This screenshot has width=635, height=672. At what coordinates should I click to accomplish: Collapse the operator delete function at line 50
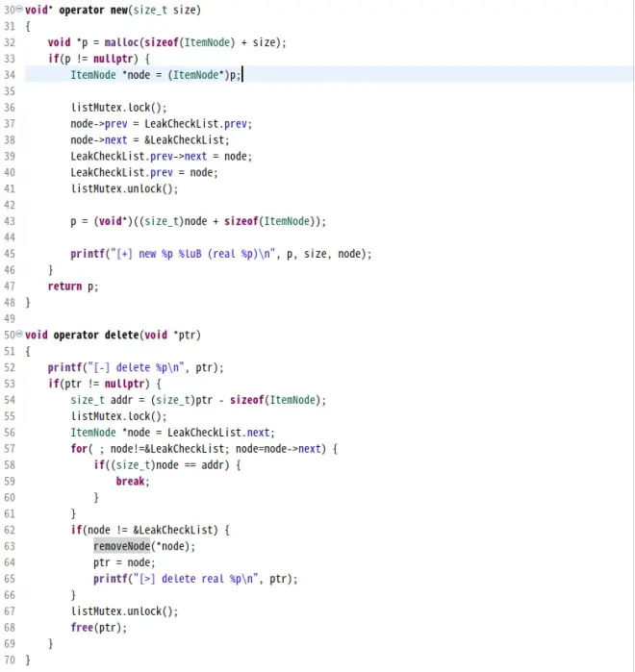[21, 335]
